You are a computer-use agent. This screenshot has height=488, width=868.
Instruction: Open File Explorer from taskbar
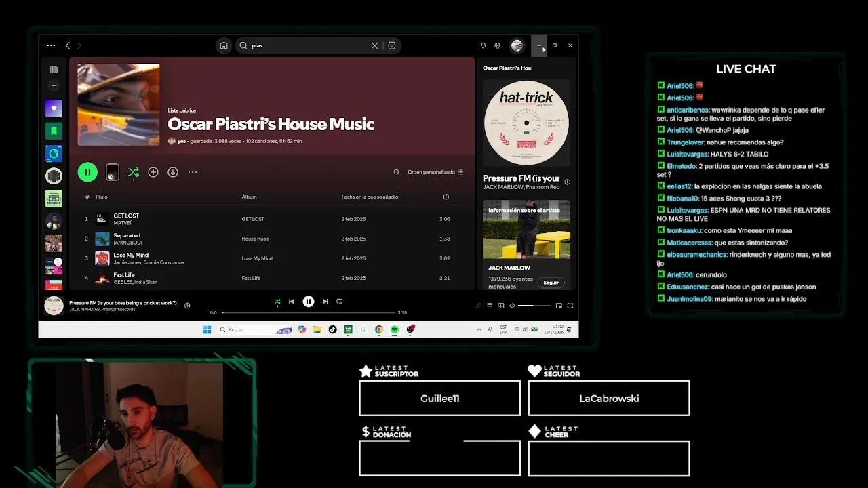click(317, 330)
